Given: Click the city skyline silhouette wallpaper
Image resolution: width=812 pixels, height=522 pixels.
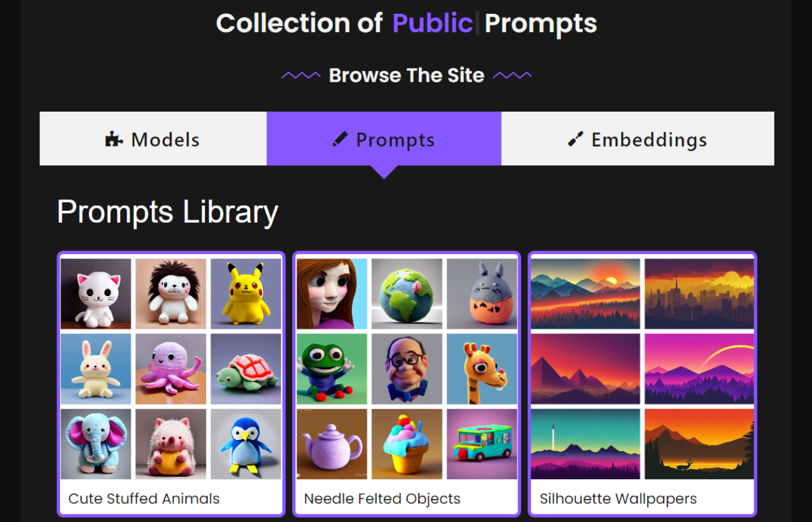Looking at the screenshot, I should click(699, 294).
